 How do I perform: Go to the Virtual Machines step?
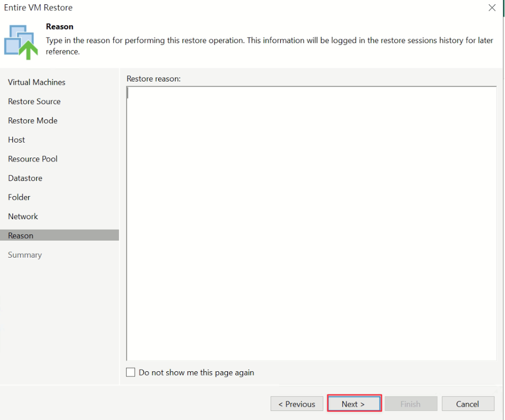tap(36, 82)
